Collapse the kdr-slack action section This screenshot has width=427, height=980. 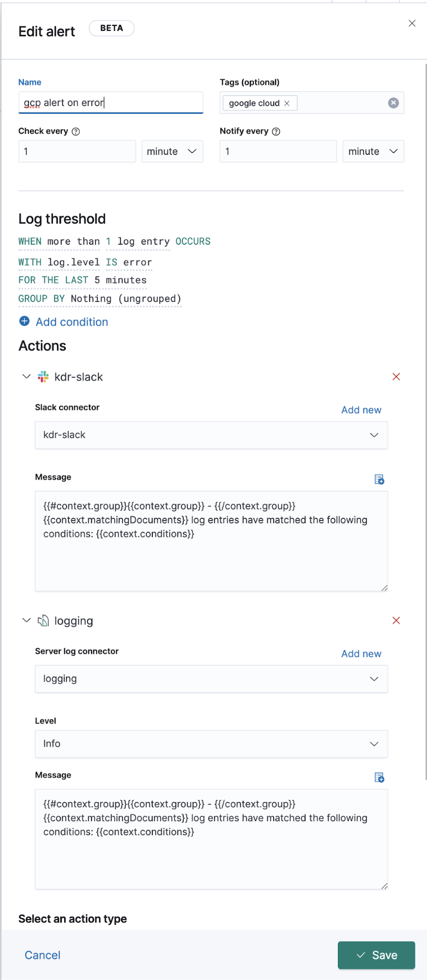(26, 377)
